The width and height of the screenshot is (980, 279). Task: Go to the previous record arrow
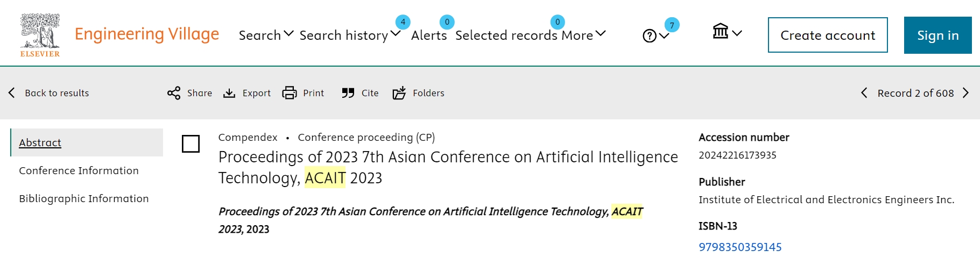click(864, 93)
